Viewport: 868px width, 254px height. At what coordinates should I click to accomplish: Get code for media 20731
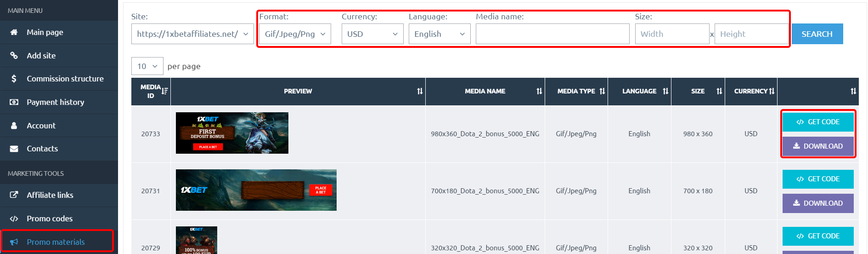[818, 179]
